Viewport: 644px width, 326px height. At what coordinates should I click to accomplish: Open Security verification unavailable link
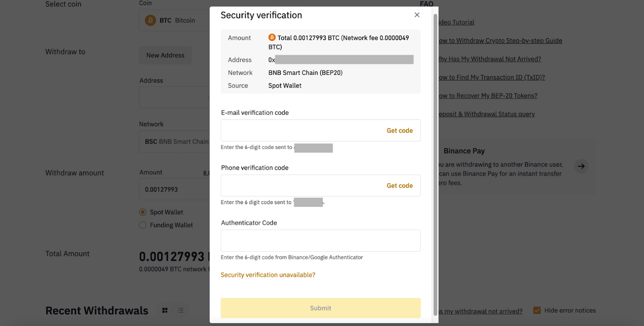268,275
